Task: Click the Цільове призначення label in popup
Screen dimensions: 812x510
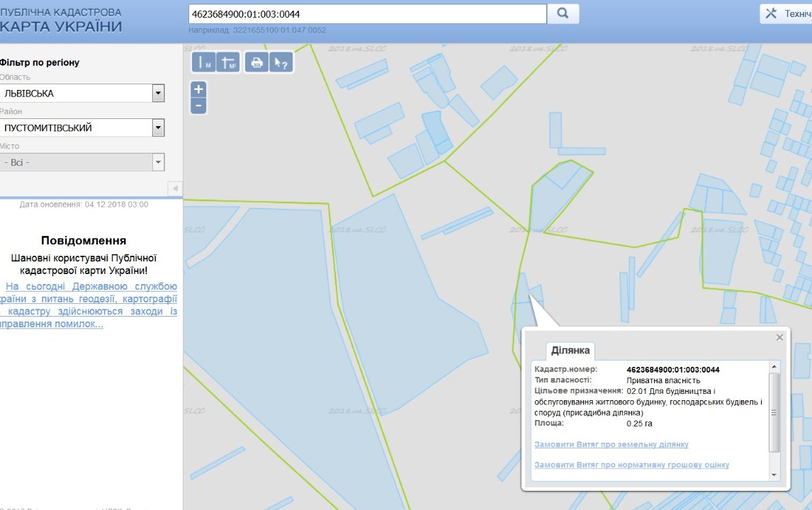Action: pyautogui.click(x=578, y=391)
